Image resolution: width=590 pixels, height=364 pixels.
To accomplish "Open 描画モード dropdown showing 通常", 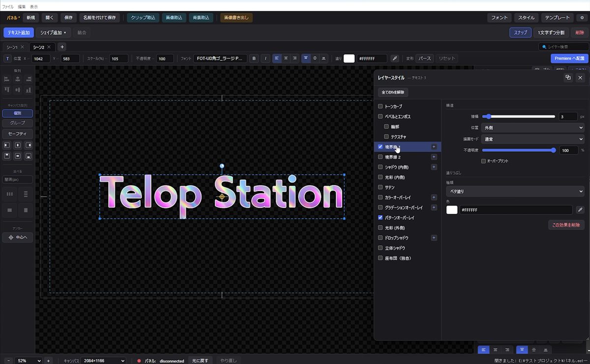I will tap(532, 139).
